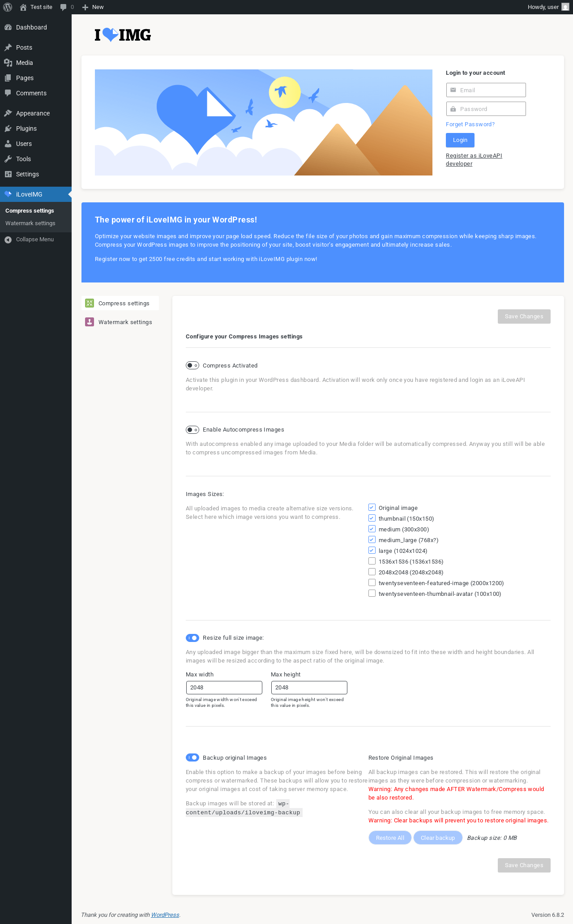Uncheck the thumbnail (150x150) checkbox
The image size is (573, 924).
click(x=372, y=518)
